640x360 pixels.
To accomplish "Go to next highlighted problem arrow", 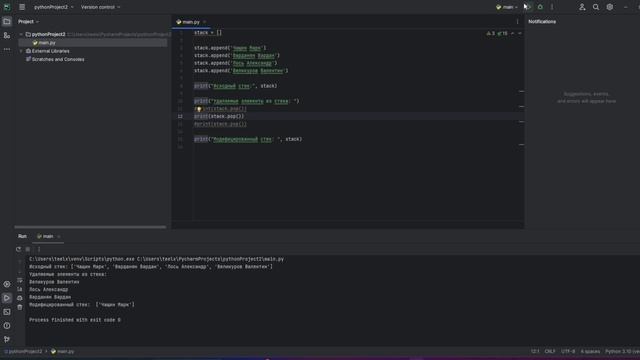I will [520, 33].
